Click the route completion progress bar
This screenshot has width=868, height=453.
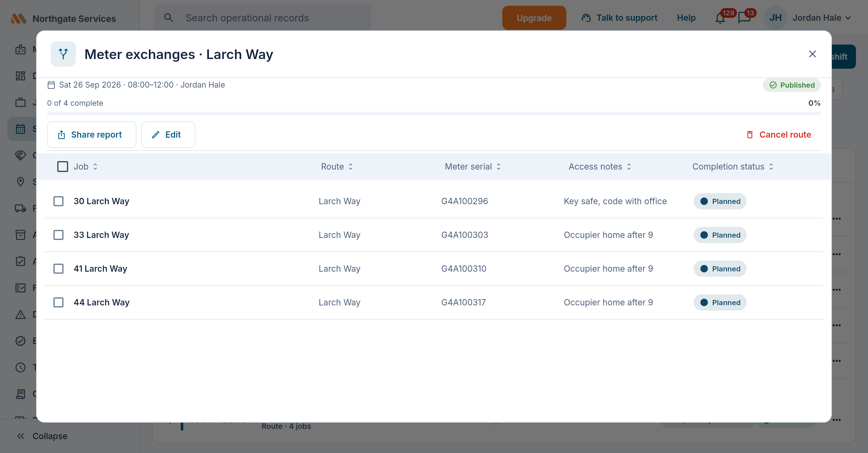pos(434,114)
